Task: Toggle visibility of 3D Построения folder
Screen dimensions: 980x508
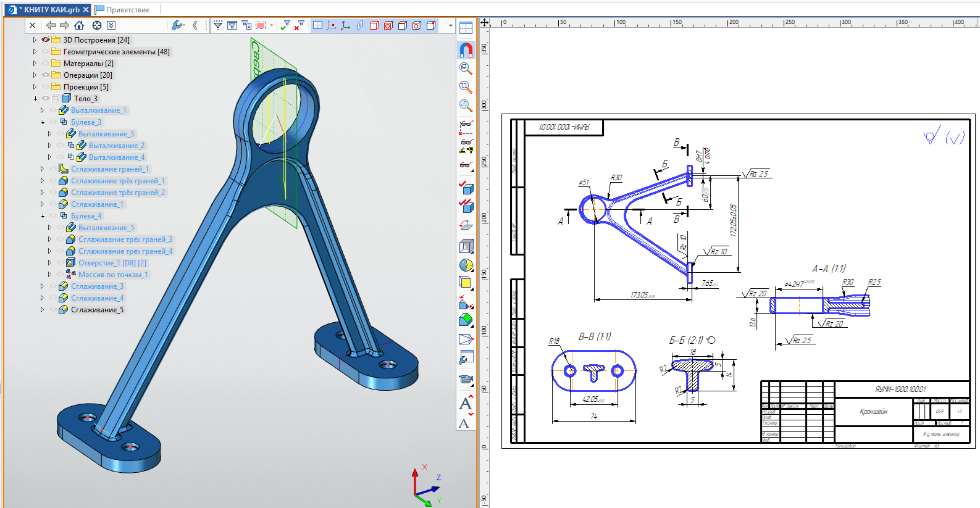Action: click(46, 40)
